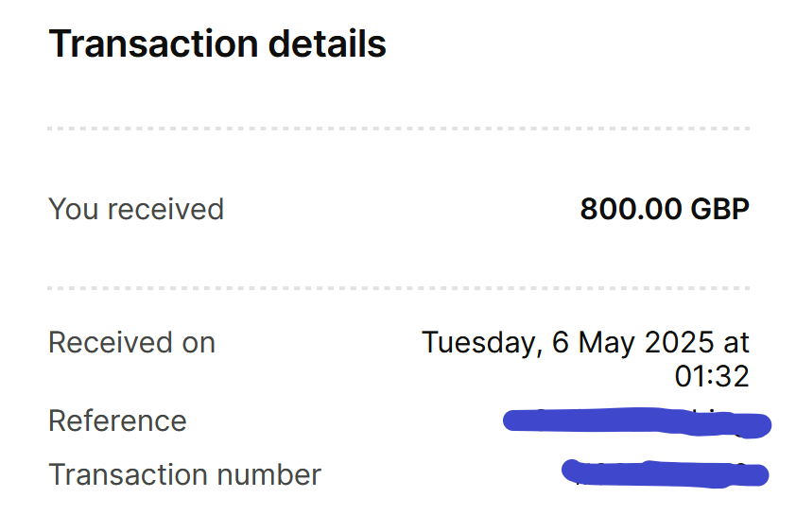Click the blue-redacted transaction number value
Screen dimensions: 796x532
click(665, 472)
